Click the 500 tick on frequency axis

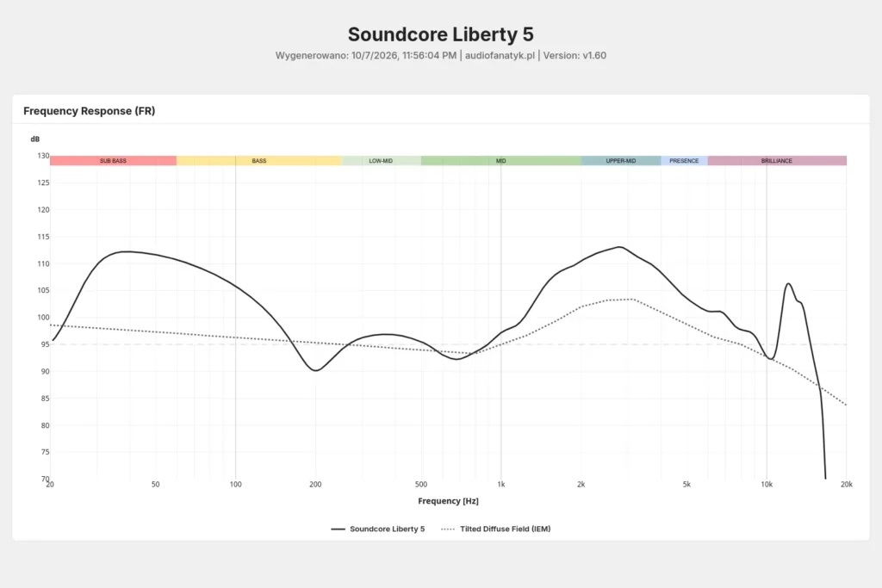point(420,484)
